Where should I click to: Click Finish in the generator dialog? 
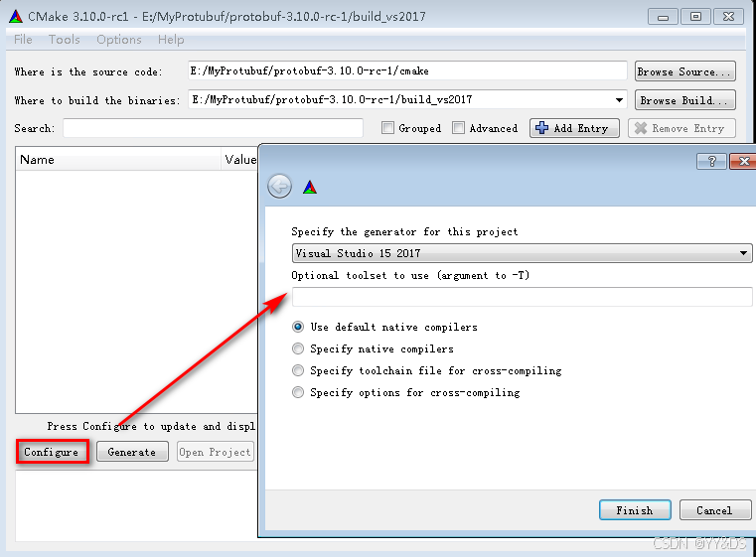point(635,510)
